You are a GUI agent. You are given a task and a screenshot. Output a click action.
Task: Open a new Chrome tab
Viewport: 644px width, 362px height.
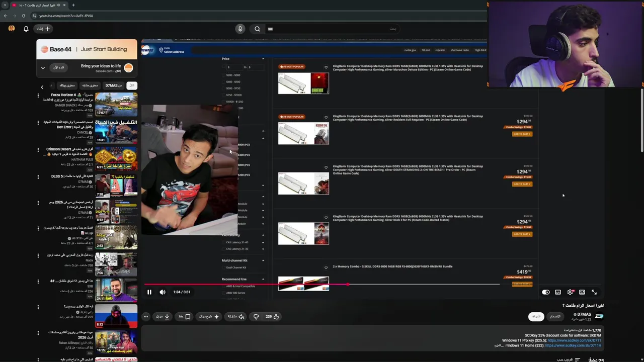[73, 5]
